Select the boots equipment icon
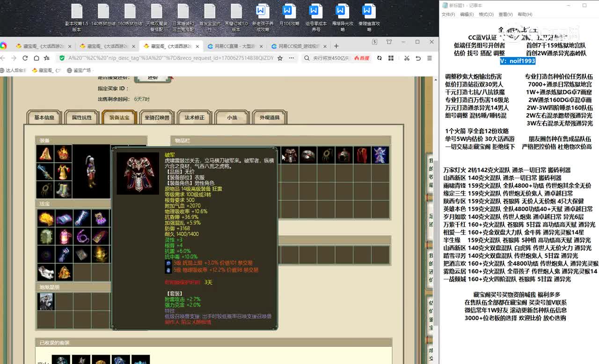Screen dimensions: 599x364 tap(63, 190)
